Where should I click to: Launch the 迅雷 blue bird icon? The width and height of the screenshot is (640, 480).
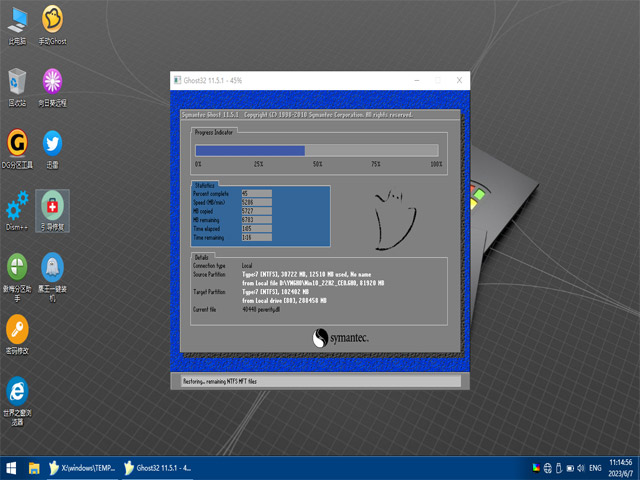click(x=52, y=149)
